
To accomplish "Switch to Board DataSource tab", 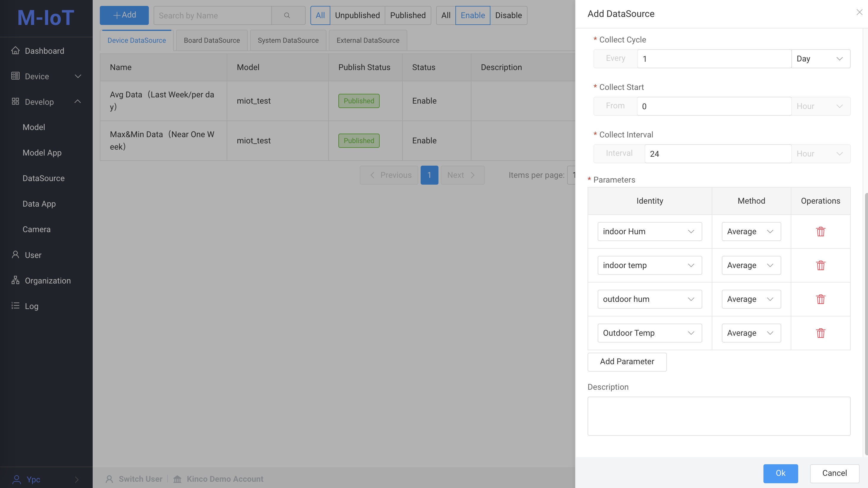I will point(212,40).
